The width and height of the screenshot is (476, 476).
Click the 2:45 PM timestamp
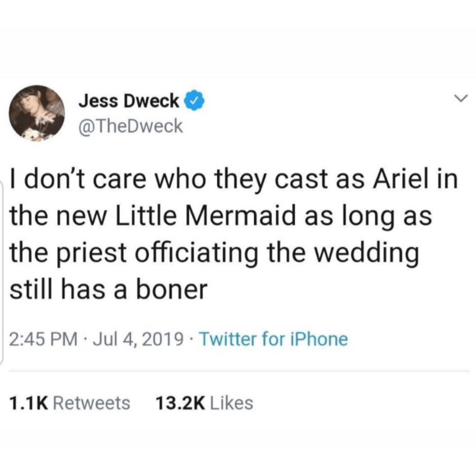point(43,339)
